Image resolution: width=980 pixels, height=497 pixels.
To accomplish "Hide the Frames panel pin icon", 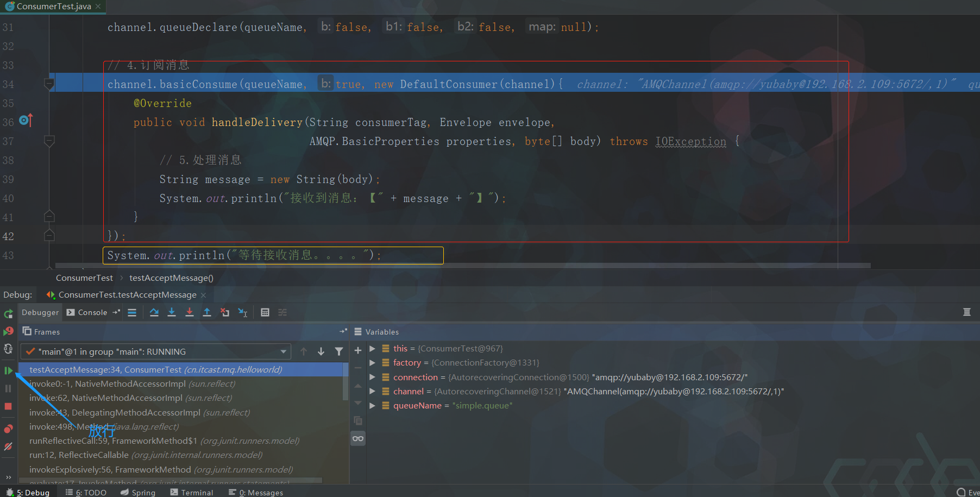I will point(343,331).
